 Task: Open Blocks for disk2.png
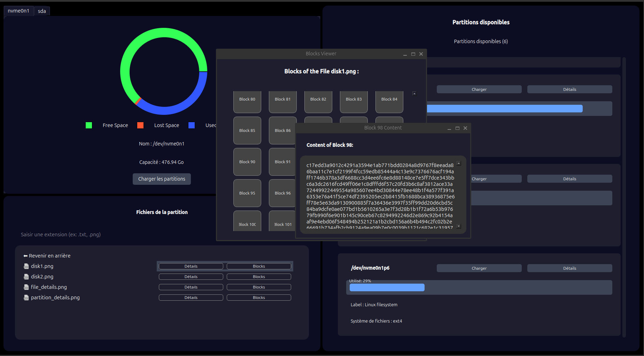click(x=259, y=277)
